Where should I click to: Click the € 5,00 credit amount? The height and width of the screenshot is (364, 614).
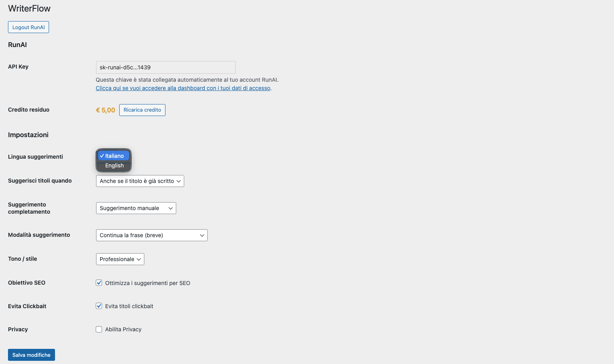[106, 110]
